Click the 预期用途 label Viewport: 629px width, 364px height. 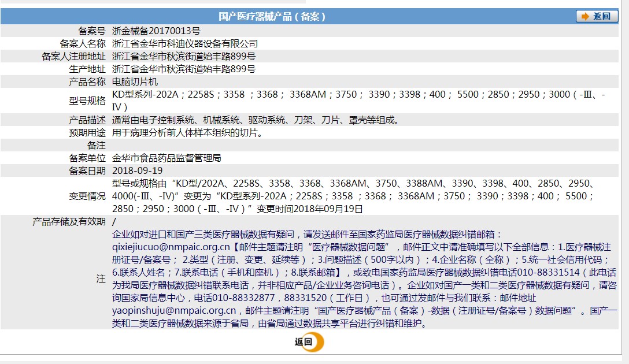(x=87, y=133)
